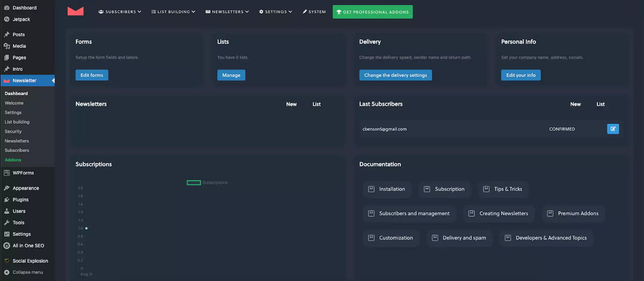Click the Edit forms button
The image size is (644, 281).
92,75
